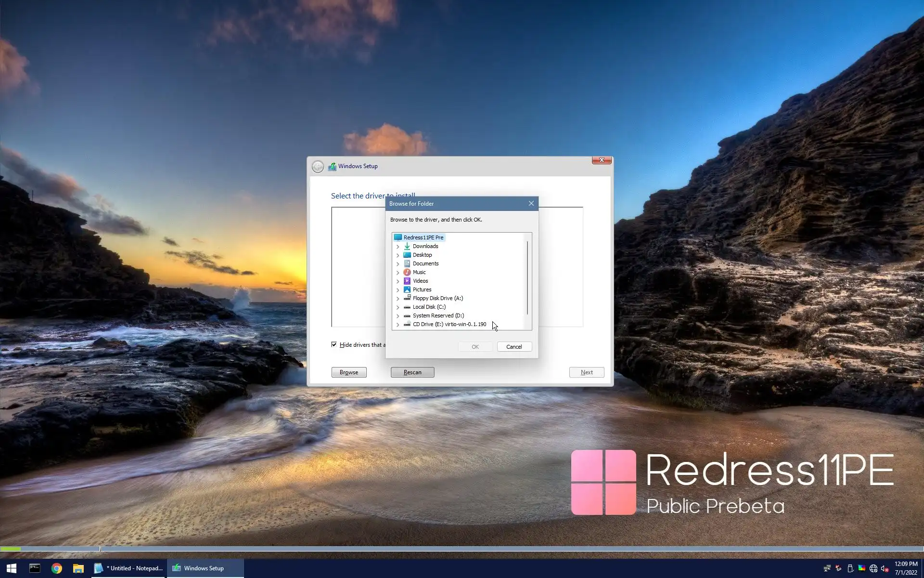Screen dimensions: 924x578
Task: Toggle the Hide drivers checkbox
Action: [x=334, y=344]
